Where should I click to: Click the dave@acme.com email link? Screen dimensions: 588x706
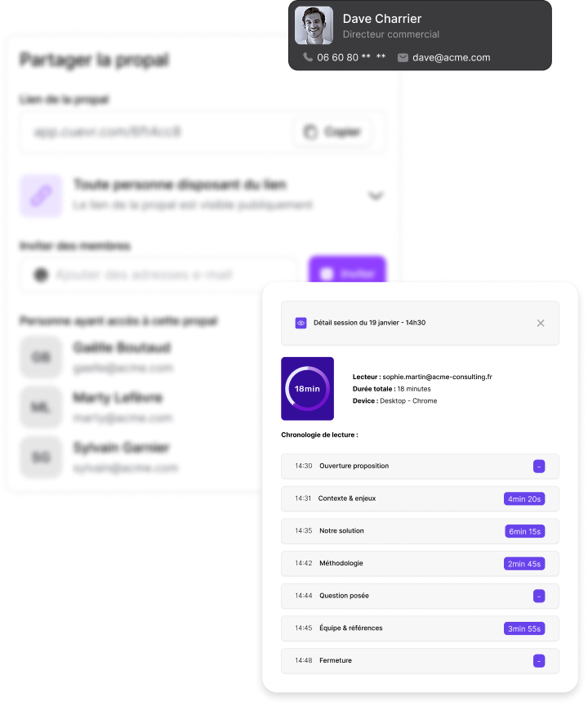click(x=452, y=58)
